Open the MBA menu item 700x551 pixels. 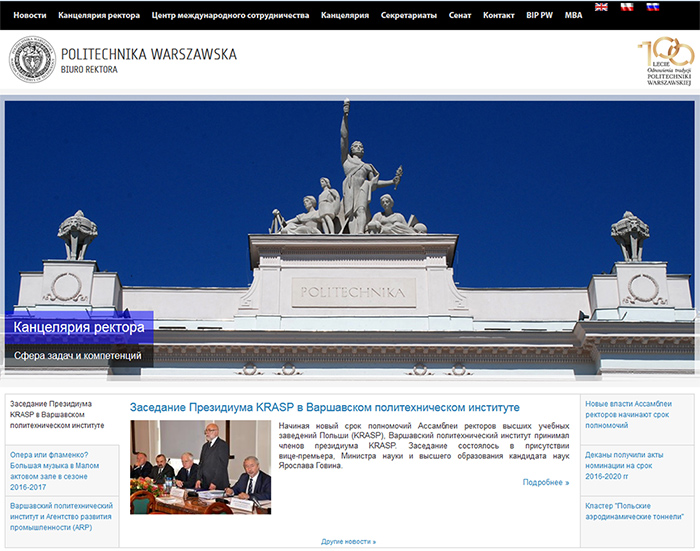coord(573,15)
